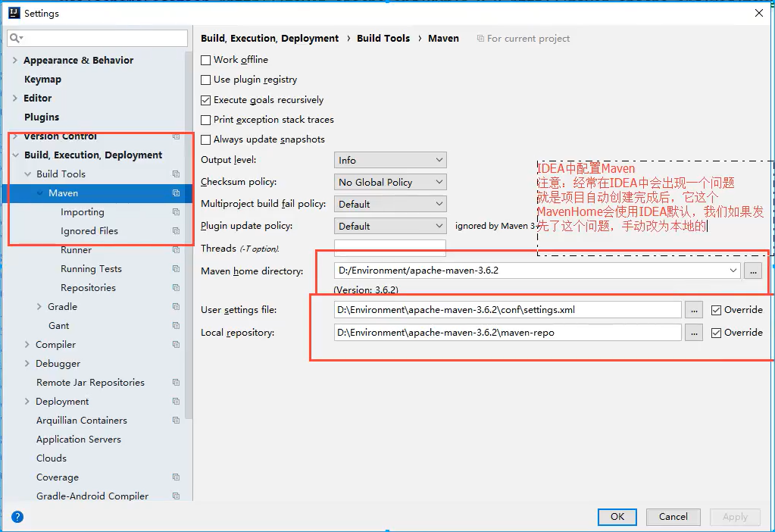Click project-level icon beside Remote Jar Repositories
Screen dimensions: 775x532
point(176,382)
